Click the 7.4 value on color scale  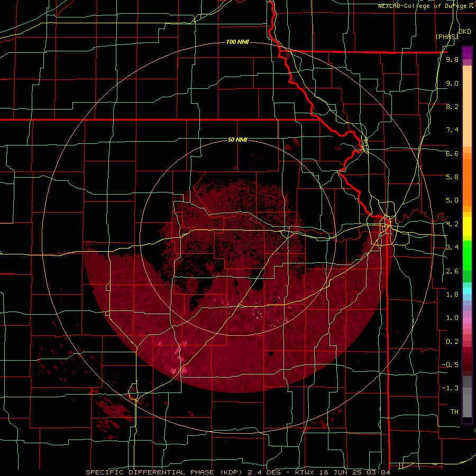click(452, 130)
